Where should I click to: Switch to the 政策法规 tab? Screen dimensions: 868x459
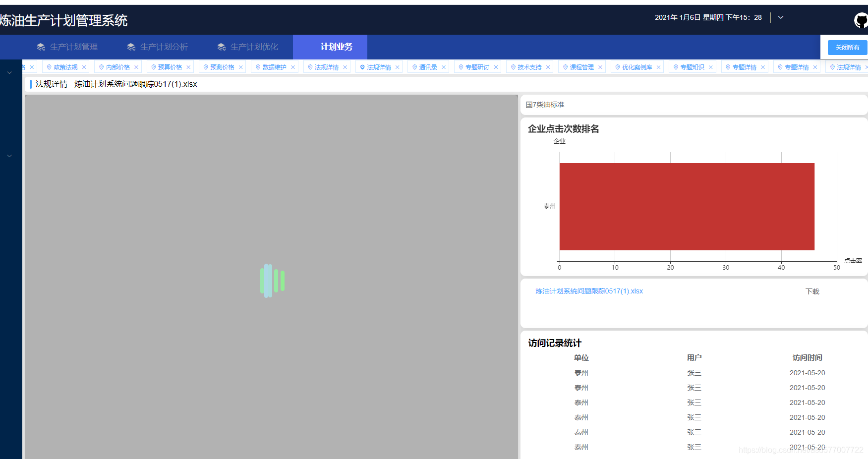[x=65, y=67]
